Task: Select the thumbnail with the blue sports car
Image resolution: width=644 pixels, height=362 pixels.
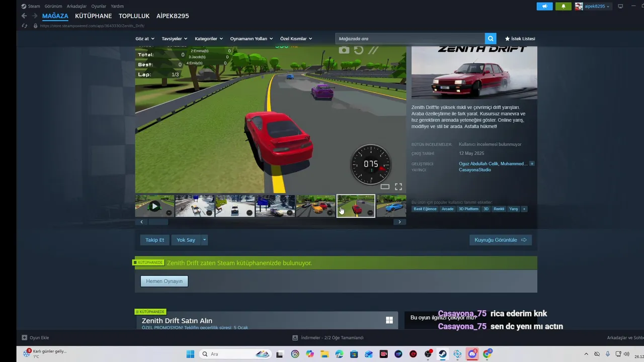Action: tap(391, 206)
